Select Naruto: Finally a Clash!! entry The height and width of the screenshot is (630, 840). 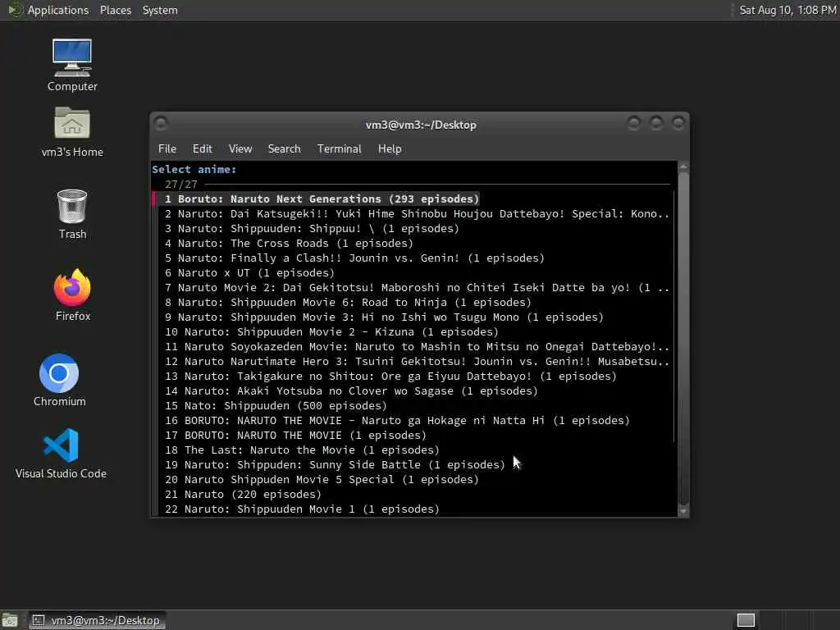click(354, 258)
